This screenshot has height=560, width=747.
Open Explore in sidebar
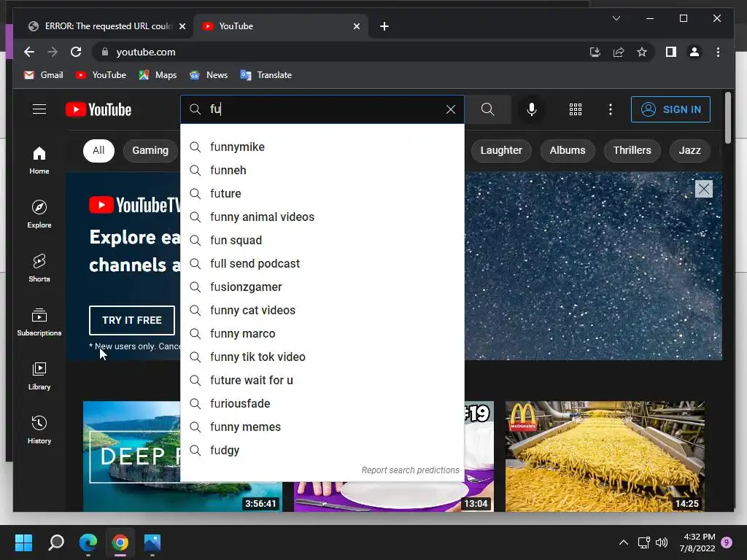pyautogui.click(x=39, y=214)
